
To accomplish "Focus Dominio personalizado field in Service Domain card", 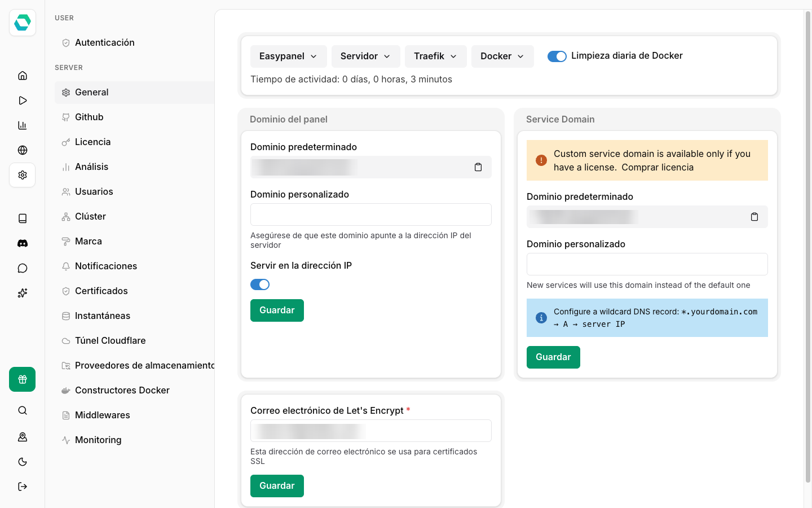I will pyautogui.click(x=647, y=264).
